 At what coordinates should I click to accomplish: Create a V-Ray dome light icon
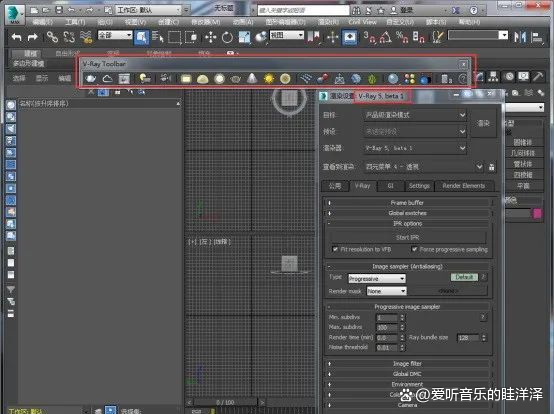click(x=203, y=79)
